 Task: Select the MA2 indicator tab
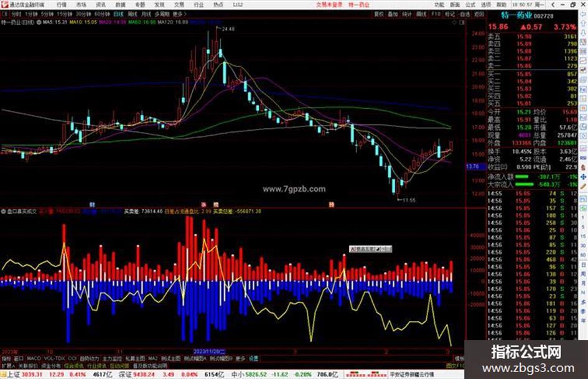pyautogui.click(x=152, y=358)
